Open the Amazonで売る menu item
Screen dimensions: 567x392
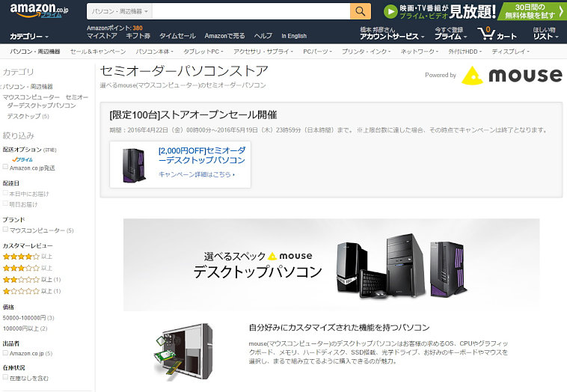coord(224,36)
